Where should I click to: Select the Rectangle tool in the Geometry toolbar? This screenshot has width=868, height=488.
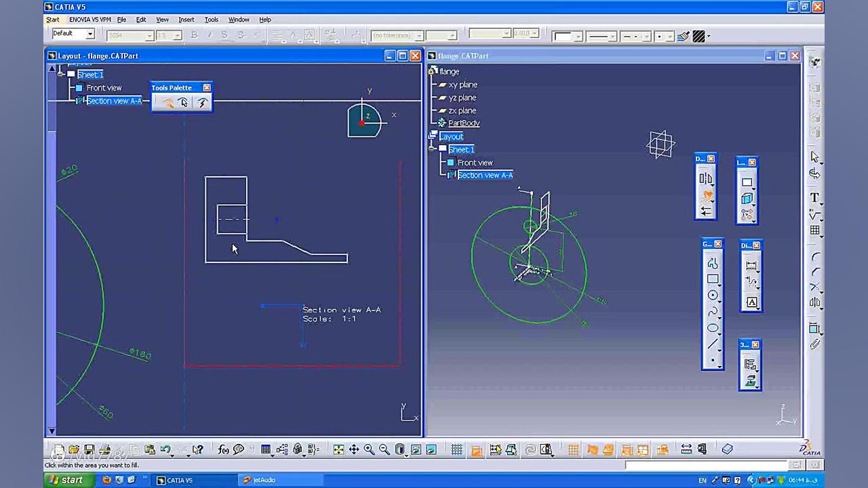pos(713,279)
